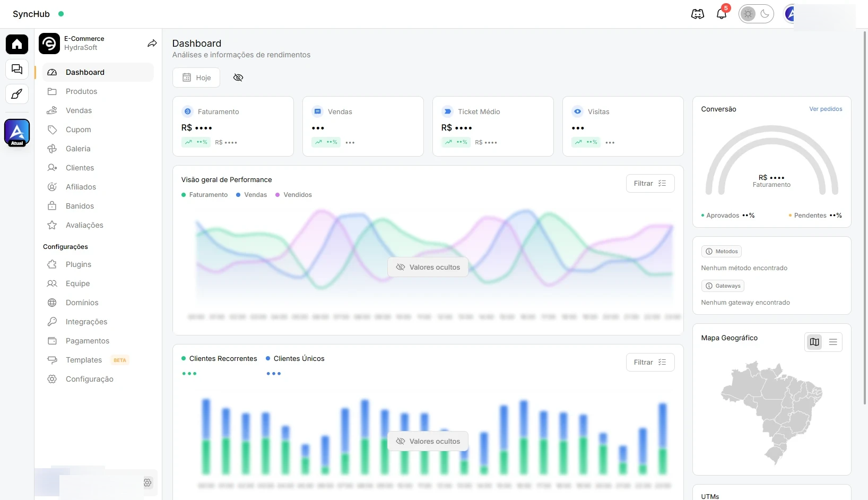Click the home icon in left rail

(17, 44)
